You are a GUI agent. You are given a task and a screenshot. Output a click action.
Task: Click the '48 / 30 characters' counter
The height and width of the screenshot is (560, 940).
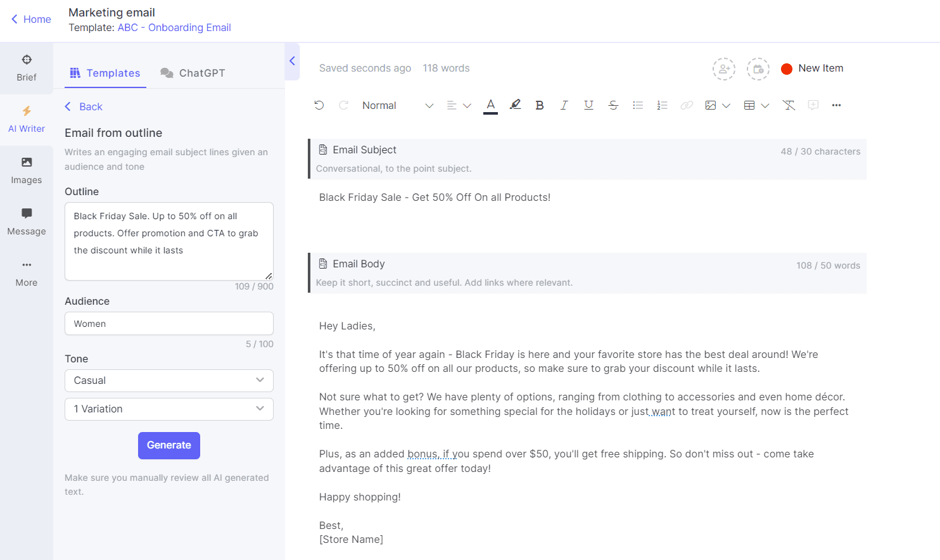coord(820,151)
